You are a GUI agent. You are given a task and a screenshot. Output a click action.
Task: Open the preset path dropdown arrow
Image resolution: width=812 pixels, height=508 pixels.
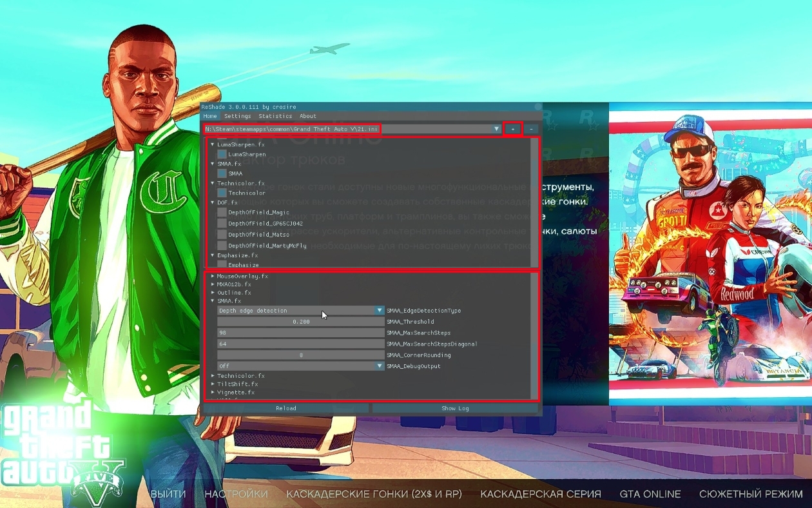click(496, 129)
